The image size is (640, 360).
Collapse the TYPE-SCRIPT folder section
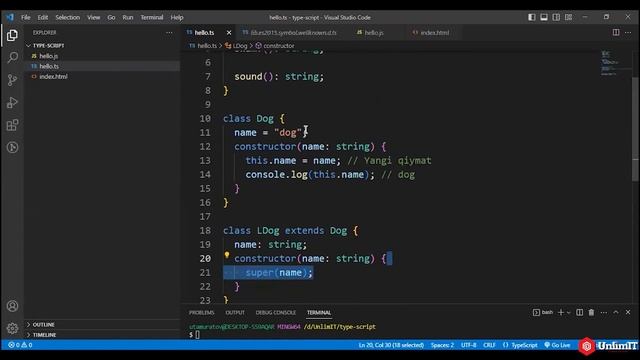pos(102,46)
